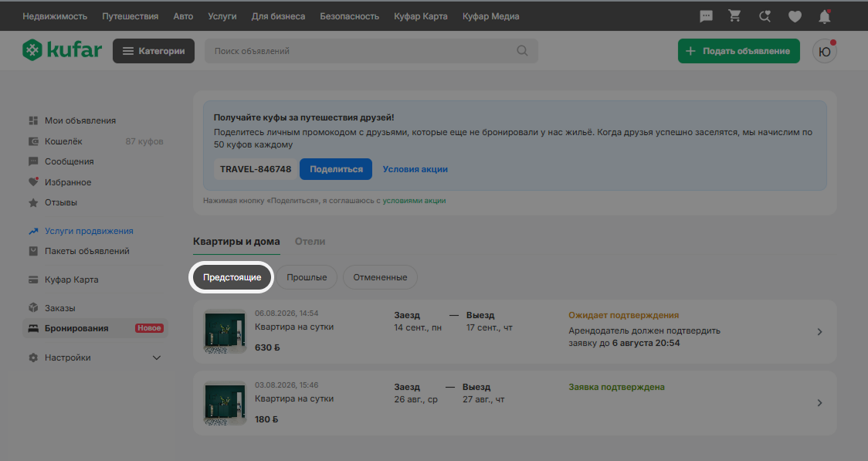Open Мои объявления in sidebar
Screen dimensions: 868x461
80,120
